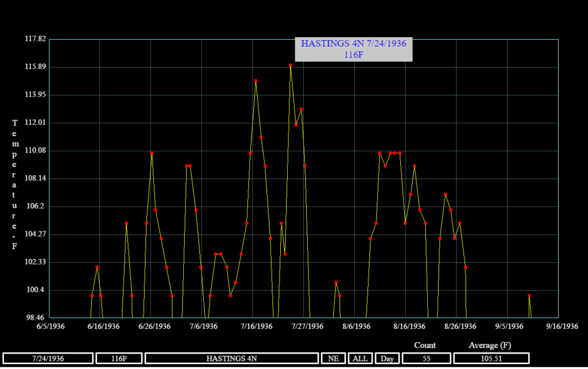Viewport: 588px width, 369px height.
Task: Click the y-axis label 108.14
Action: click(35, 178)
